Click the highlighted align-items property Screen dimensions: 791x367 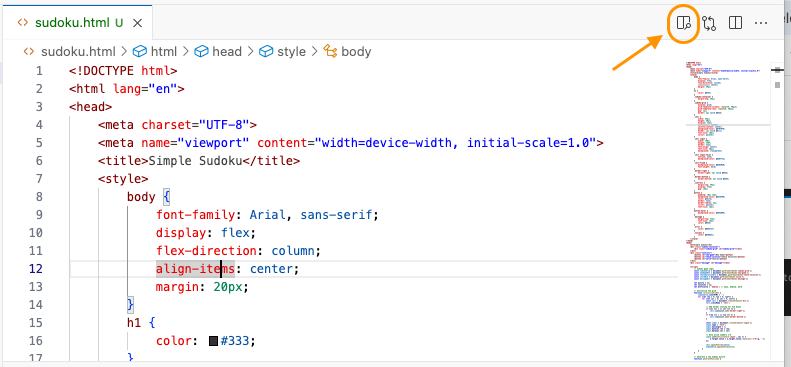pyautogui.click(x=196, y=269)
